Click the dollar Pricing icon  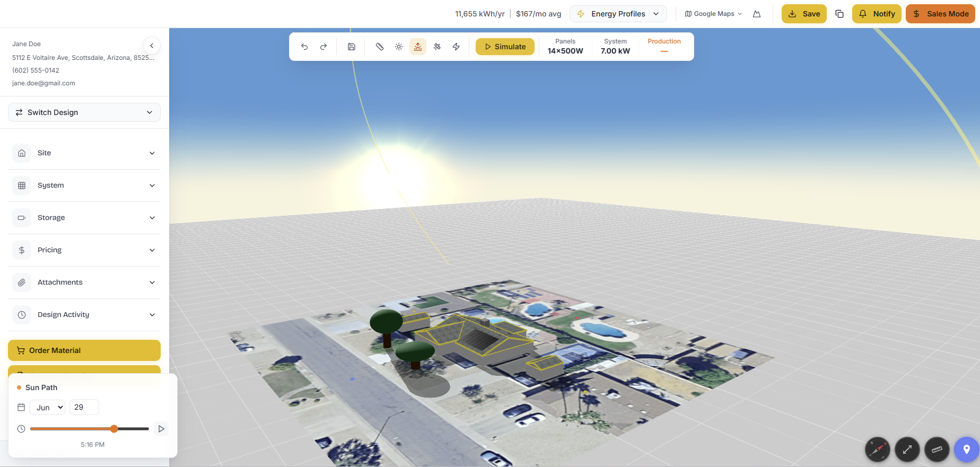click(22, 250)
